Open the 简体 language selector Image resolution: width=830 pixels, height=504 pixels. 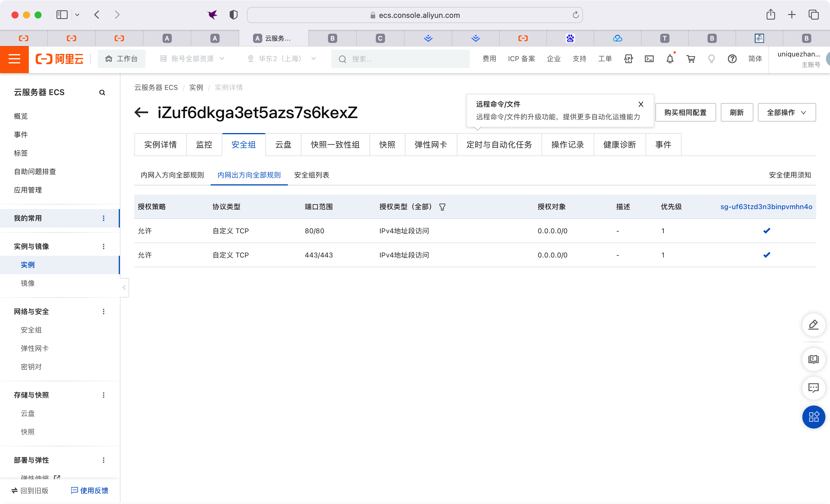tap(755, 59)
